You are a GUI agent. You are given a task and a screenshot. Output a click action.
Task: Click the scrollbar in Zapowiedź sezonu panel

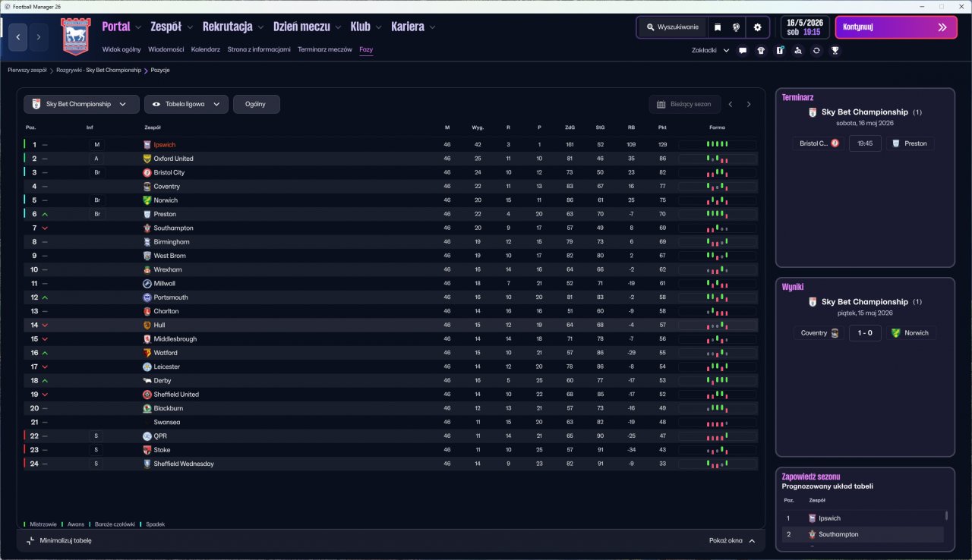tap(946, 516)
